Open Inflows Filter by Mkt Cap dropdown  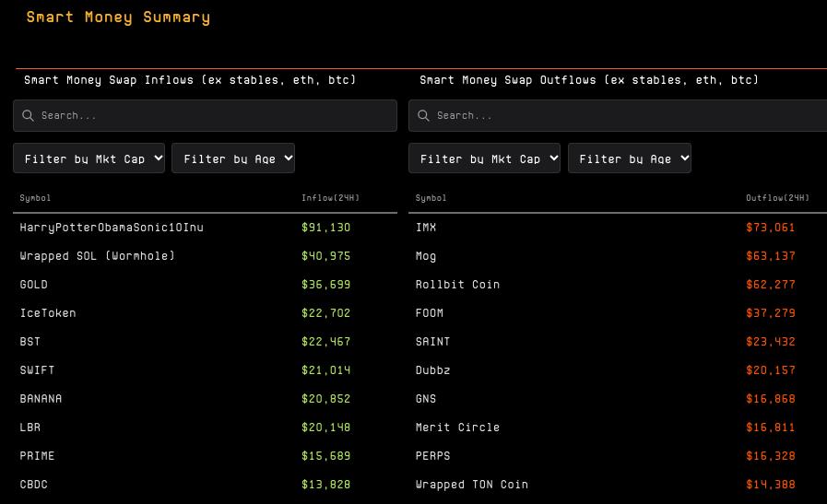pos(89,158)
